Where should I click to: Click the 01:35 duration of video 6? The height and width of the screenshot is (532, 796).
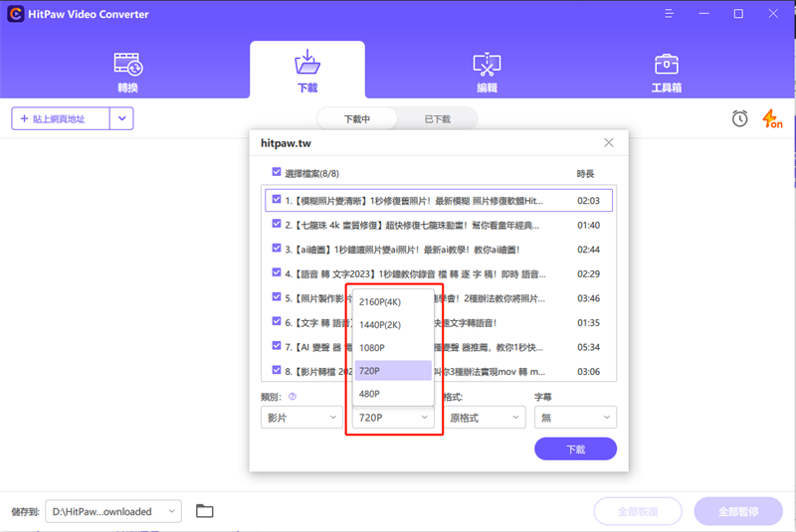[588, 322]
